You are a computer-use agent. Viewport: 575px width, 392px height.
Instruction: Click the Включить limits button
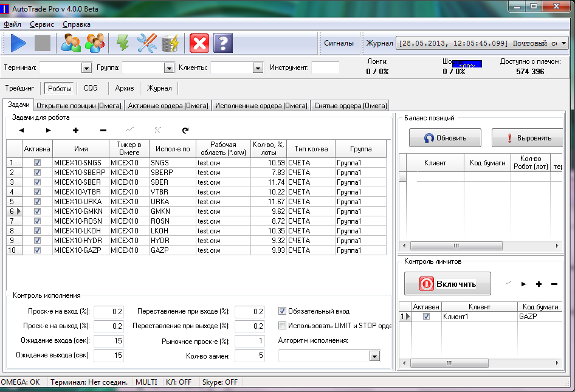[x=447, y=283]
